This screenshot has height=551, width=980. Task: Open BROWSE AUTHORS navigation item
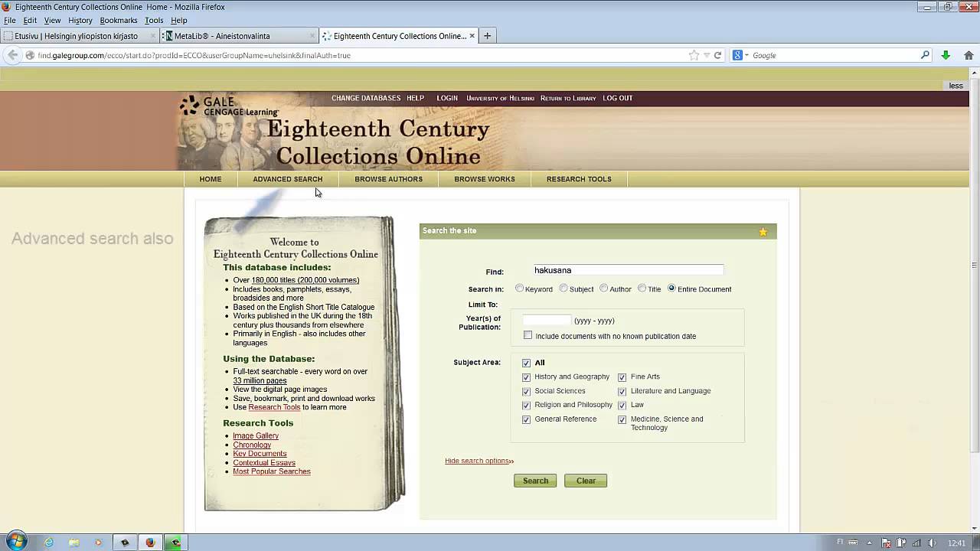(388, 179)
